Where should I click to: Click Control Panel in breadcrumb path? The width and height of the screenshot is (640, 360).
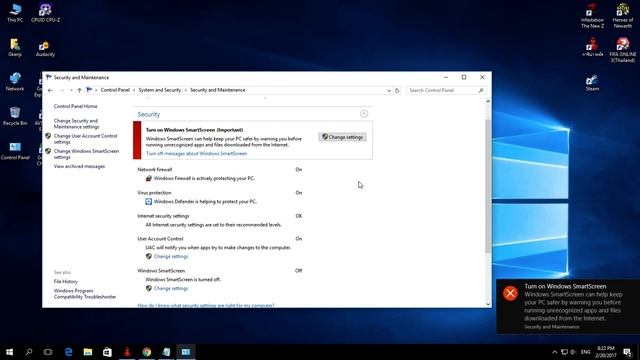coord(115,90)
